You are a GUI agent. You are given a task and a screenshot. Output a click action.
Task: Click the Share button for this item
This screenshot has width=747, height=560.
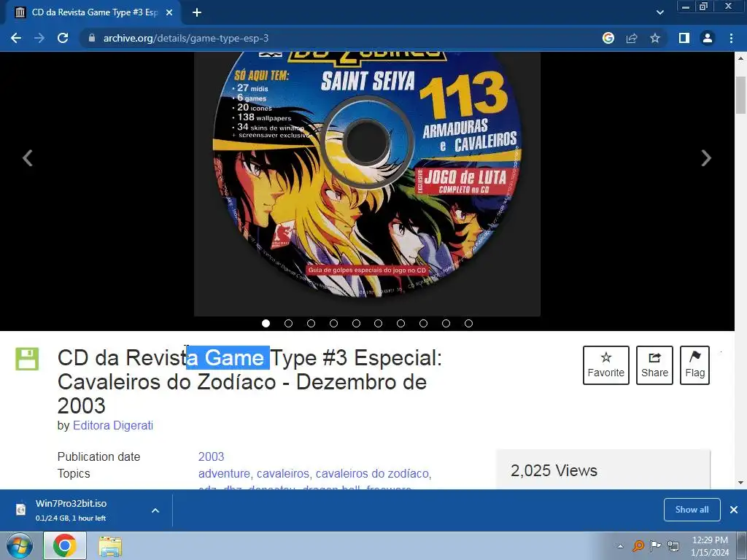coord(654,365)
